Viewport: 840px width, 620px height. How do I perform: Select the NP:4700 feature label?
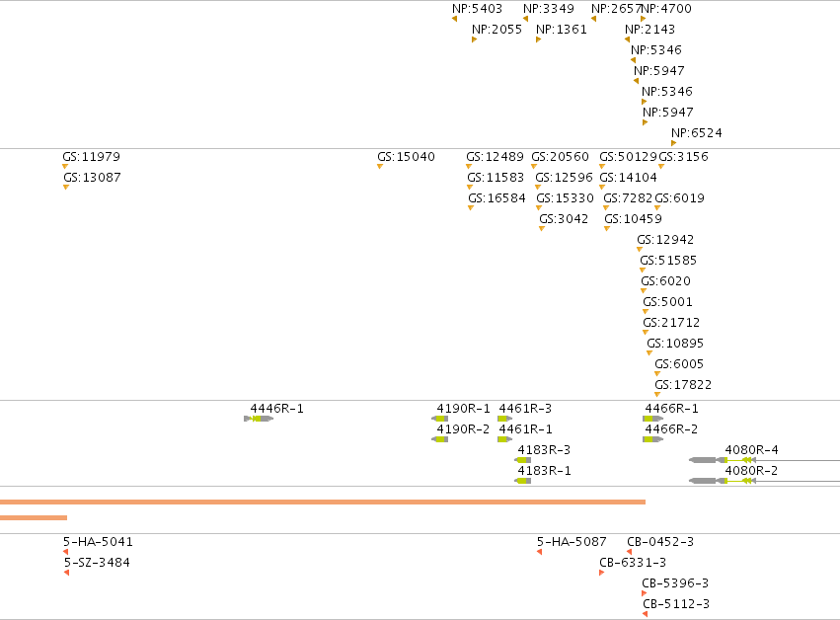[666, 9]
